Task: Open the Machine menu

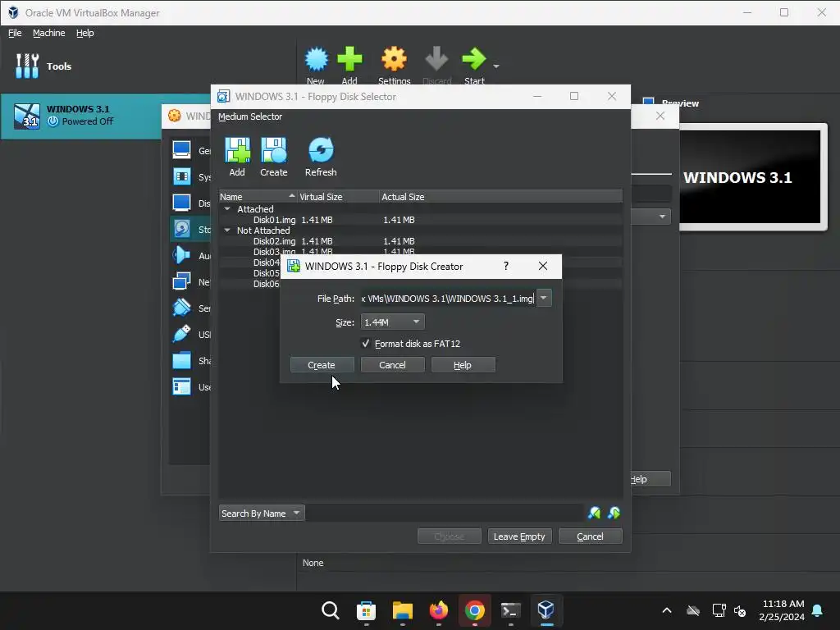Action: pyautogui.click(x=48, y=33)
